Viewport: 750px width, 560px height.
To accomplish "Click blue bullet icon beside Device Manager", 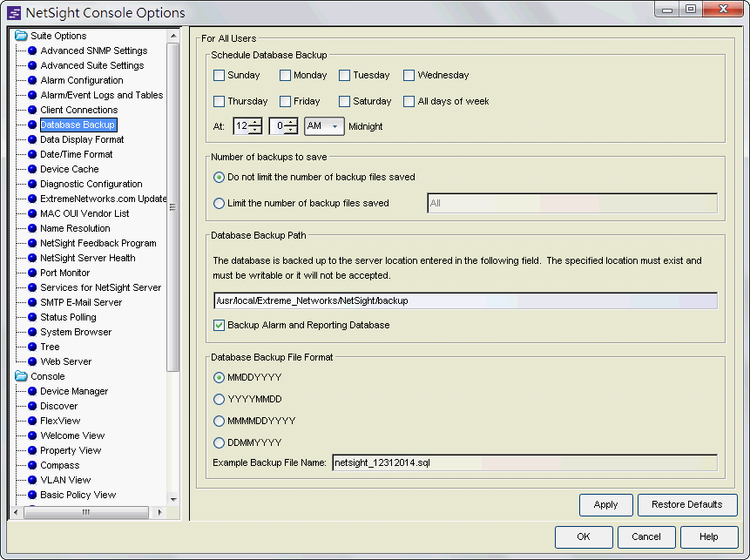I will pos(32,391).
